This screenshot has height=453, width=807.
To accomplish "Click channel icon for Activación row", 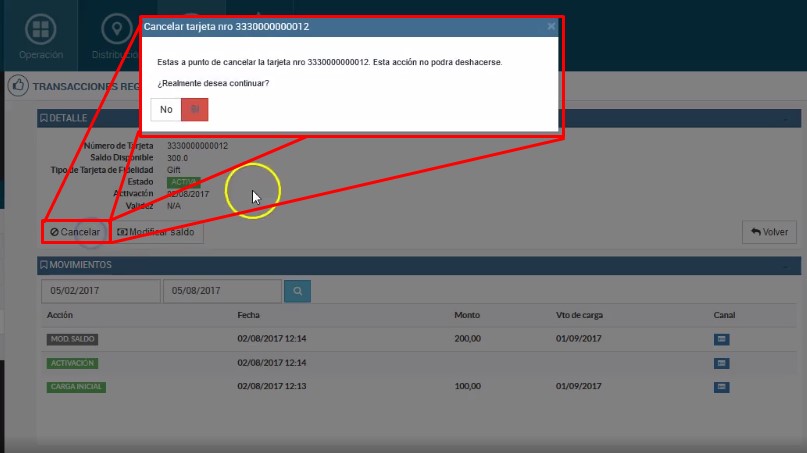I will pyautogui.click(x=721, y=363).
